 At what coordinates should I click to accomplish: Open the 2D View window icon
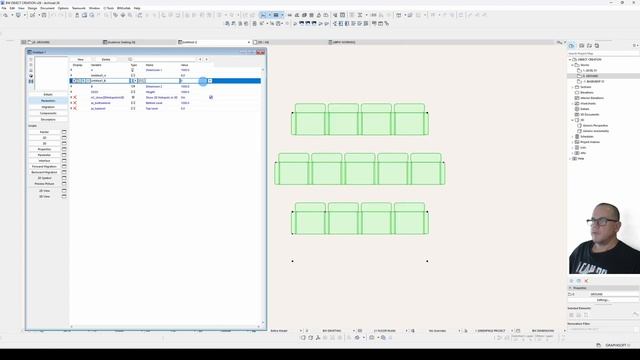(x=64, y=191)
